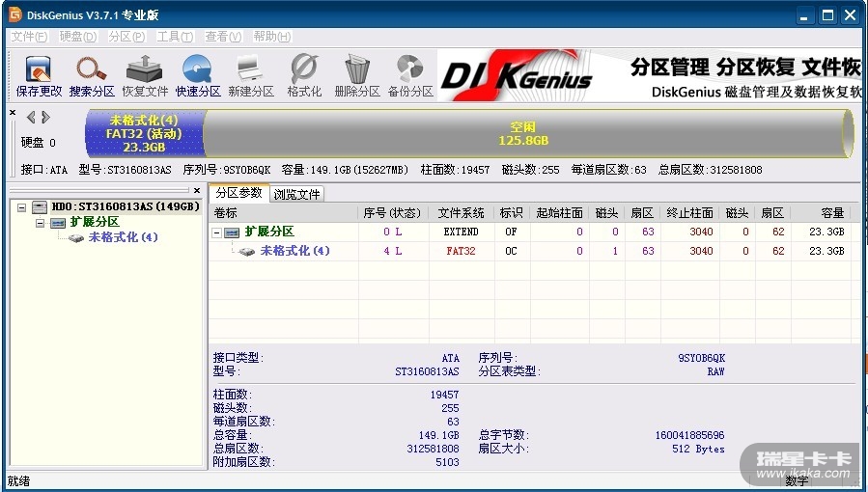The image size is (868, 492).
Task: Select HD0:ST3160813AS(149GB) in the tree
Action: (126, 206)
